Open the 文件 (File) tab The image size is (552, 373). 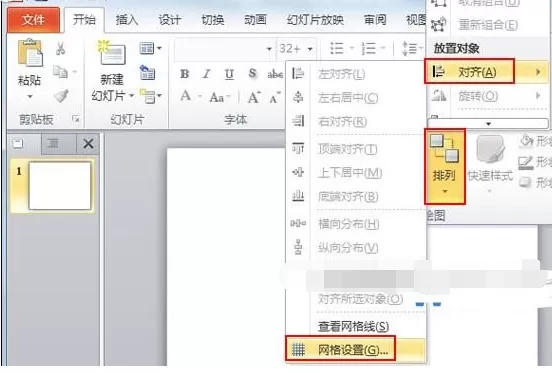(33, 20)
